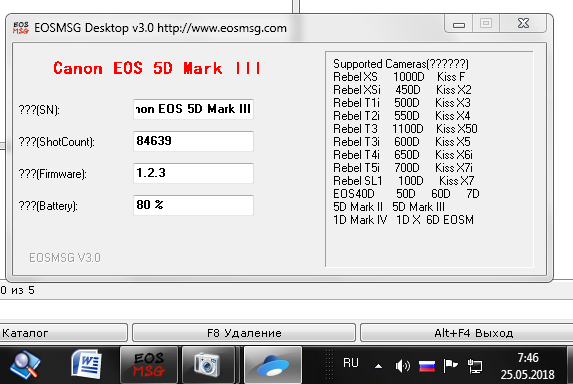Click the Rebel XS entry

[x=355, y=77]
